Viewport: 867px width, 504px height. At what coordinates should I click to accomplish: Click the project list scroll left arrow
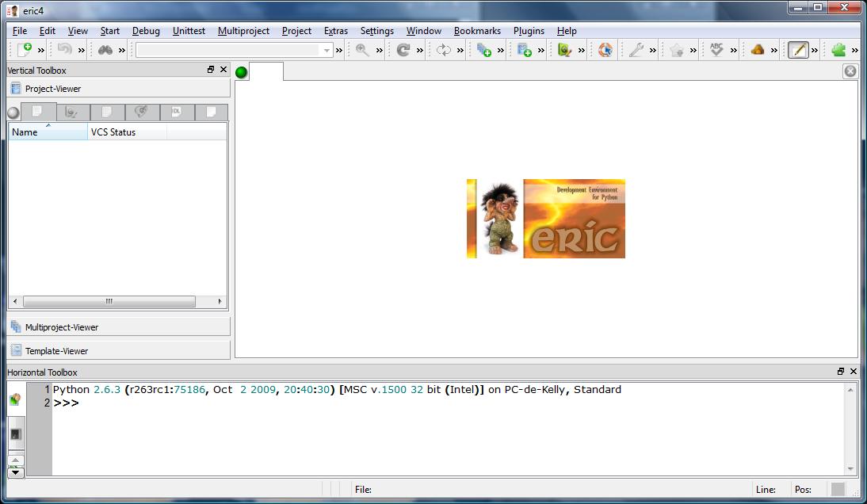[15, 301]
